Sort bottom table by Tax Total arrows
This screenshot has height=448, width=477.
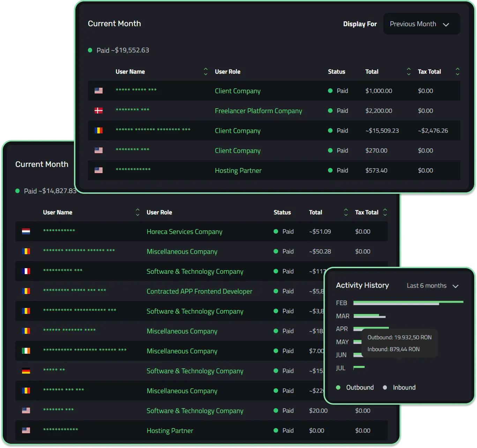tap(385, 212)
